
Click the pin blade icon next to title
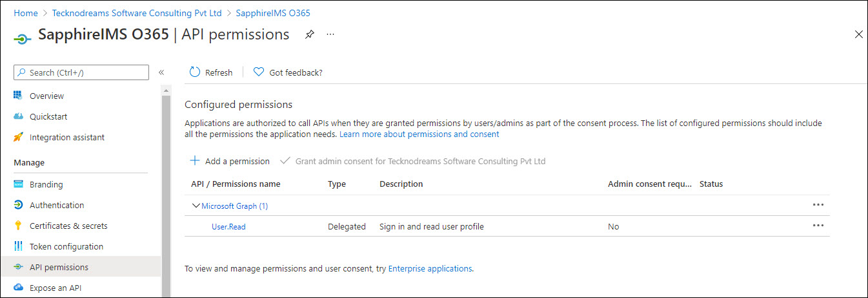(310, 34)
